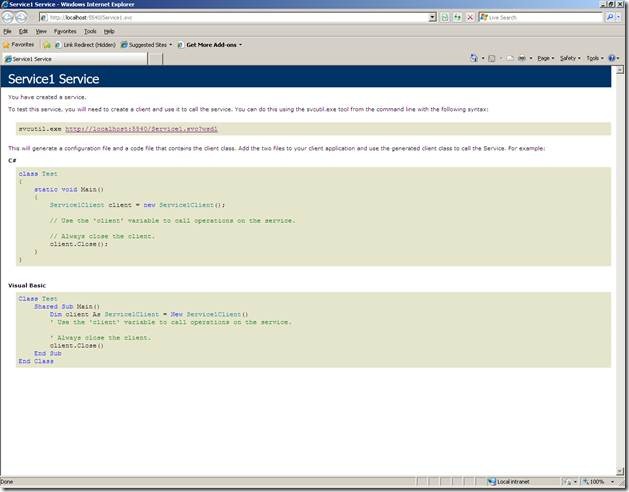Click the Link Redirect (Hidden) favorites item
Viewport: 629px width, 492px height.
[x=84, y=44]
